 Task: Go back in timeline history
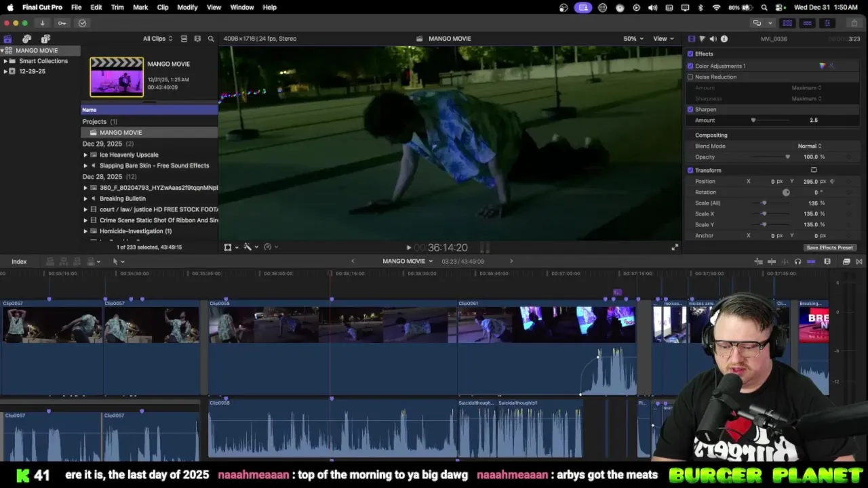pos(352,262)
